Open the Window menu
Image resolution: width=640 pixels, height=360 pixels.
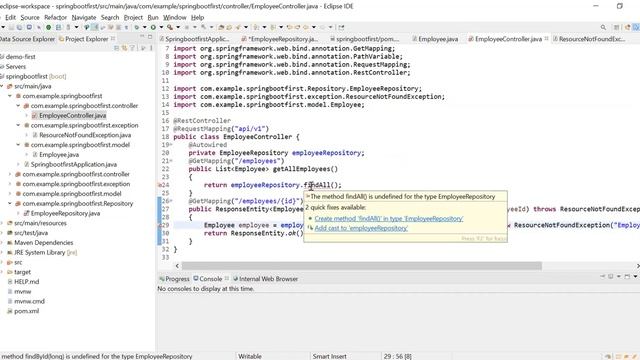174,18
